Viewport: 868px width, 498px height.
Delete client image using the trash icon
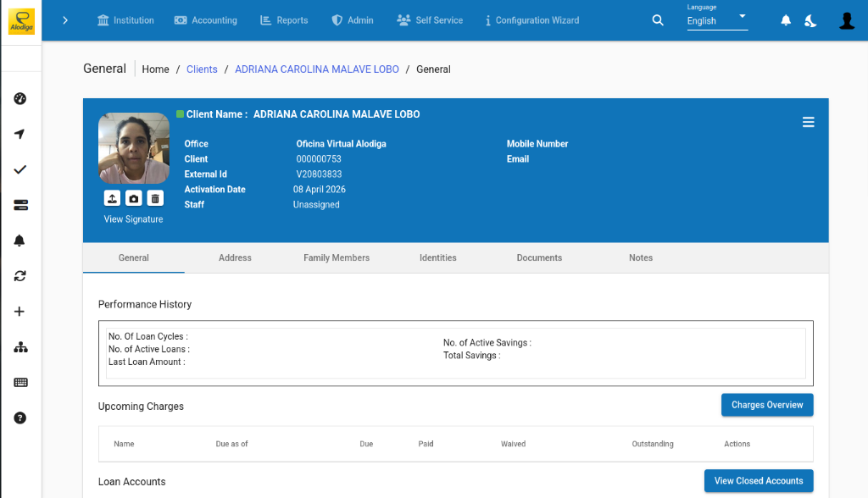[x=155, y=197]
